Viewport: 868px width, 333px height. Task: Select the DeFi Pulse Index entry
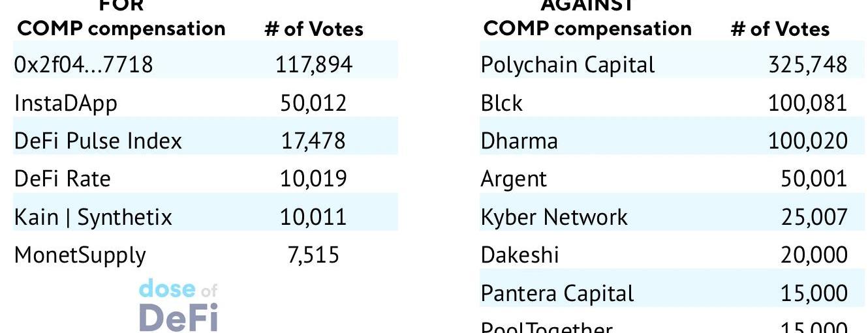tap(98, 141)
